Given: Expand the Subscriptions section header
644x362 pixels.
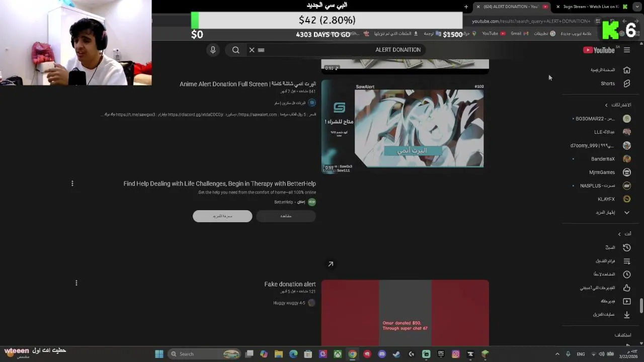Looking at the screenshot, I should [618, 105].
